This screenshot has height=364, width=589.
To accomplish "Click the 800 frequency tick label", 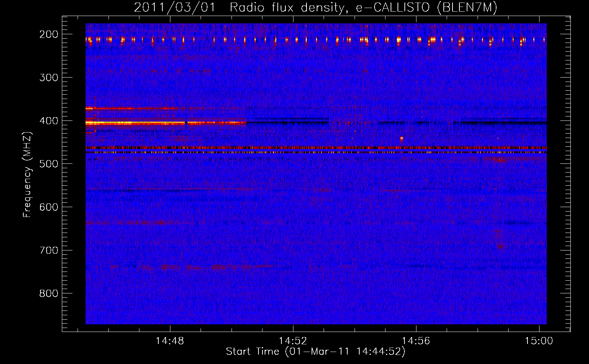I will [49, 293].
